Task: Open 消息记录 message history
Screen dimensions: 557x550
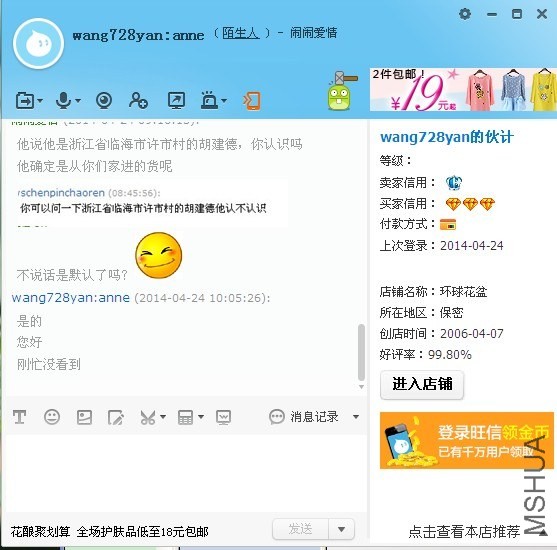Action: tap(304, 417)
